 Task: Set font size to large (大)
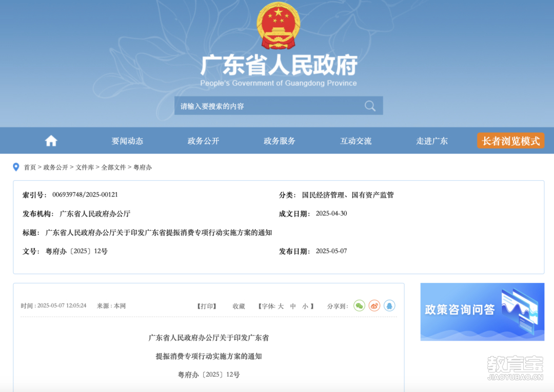pos(281,306)
